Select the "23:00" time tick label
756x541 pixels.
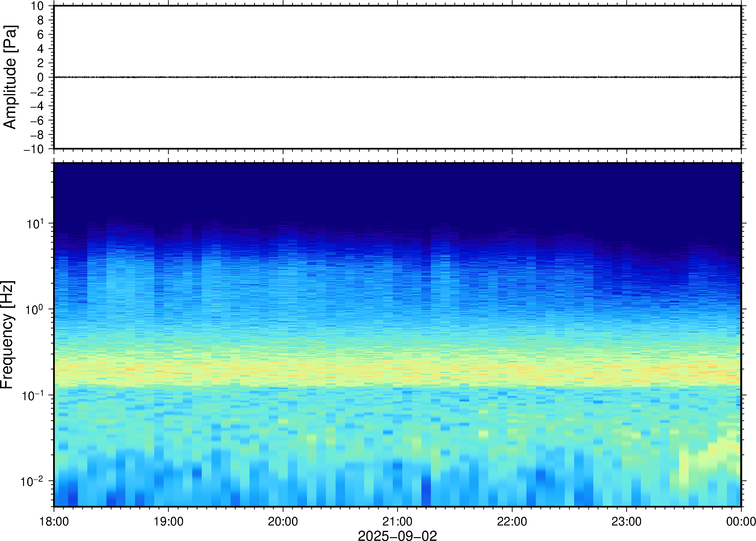(626, 521)
